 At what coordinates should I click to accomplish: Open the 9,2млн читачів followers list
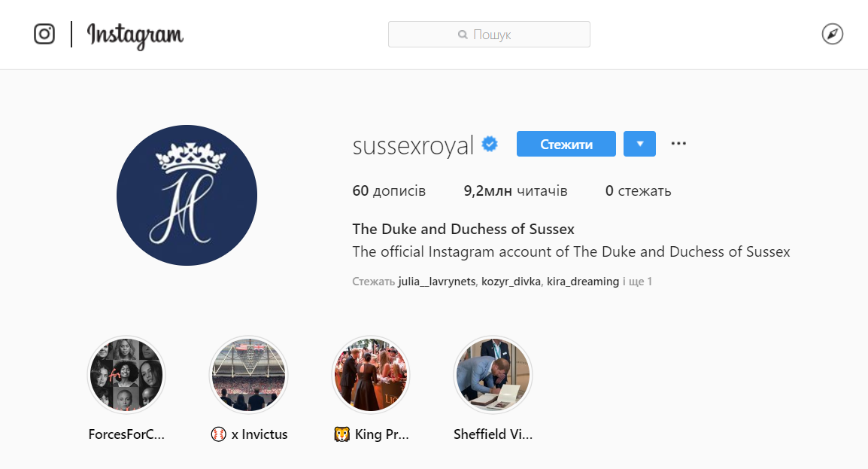515,191
